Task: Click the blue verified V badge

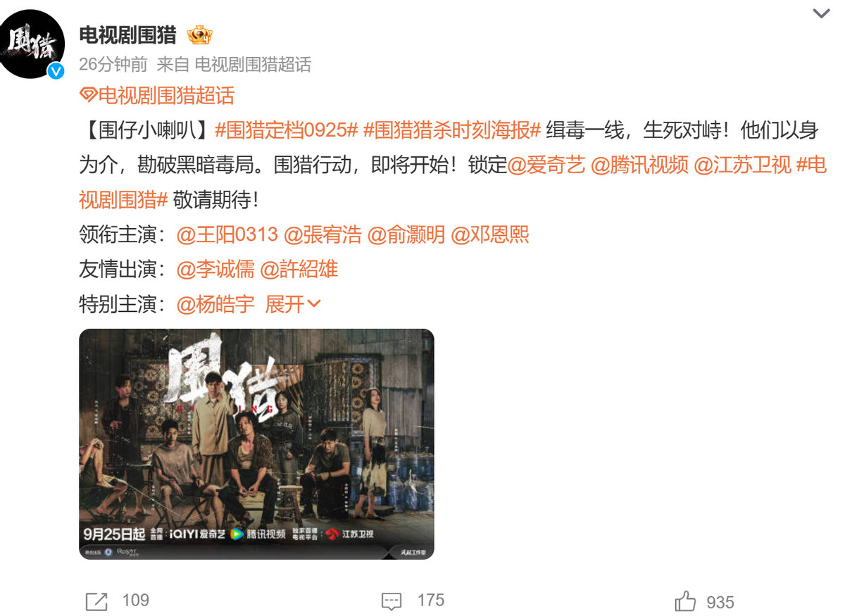Action: pos(56,71)
